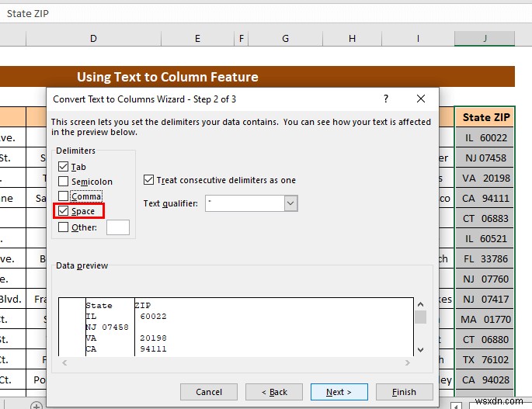Click the formula bar showing State ZIP

(266, 13)
